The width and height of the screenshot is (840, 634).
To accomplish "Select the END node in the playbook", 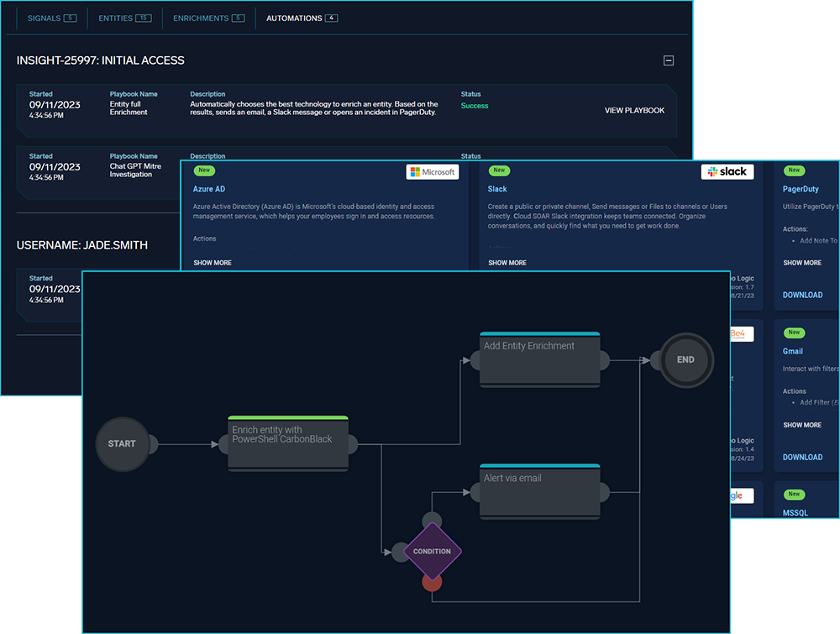I will click(x=685, y=359).
